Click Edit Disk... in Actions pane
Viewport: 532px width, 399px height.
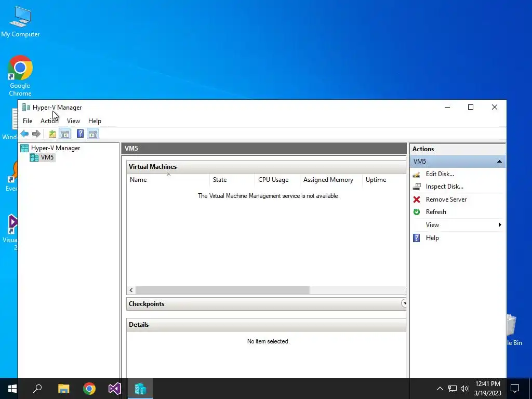pyautogui.click(x=440, y=174)
